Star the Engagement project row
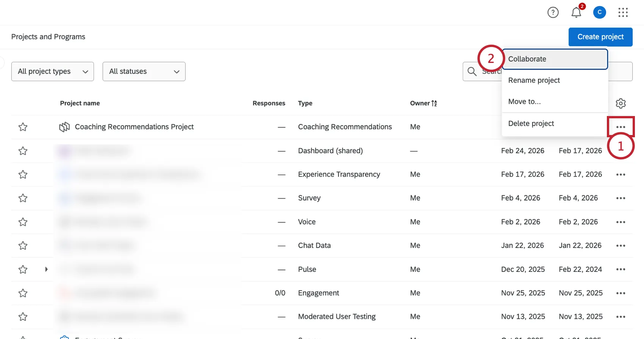The image size is (644, 339). pos(23,293)
